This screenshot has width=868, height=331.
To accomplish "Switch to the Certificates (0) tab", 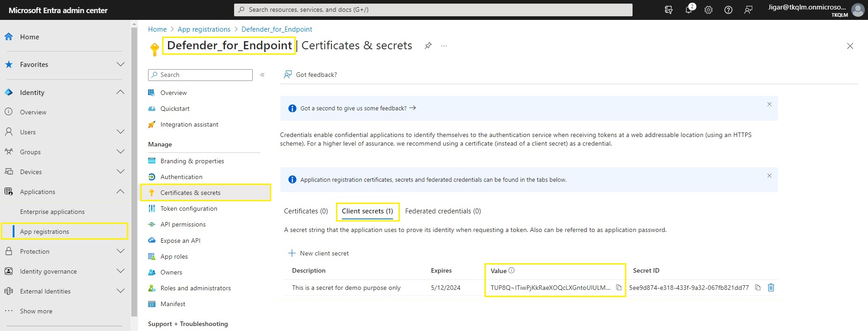I will tap(306, 211).
